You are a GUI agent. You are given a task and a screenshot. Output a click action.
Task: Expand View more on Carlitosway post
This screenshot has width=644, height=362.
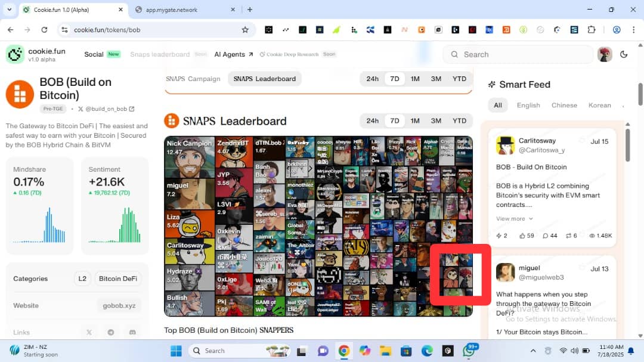point(514,219)
